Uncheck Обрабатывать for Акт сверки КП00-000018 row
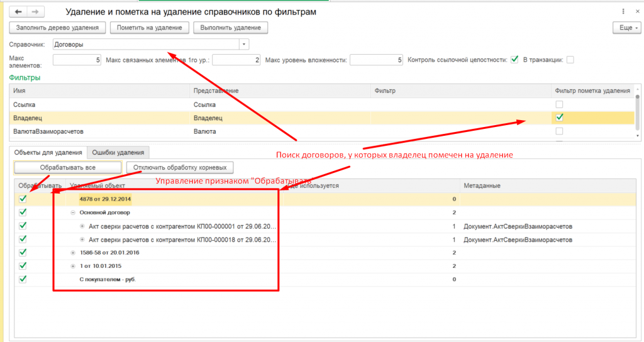The width and height of the screenshot is (644, 342). [23, 239]
